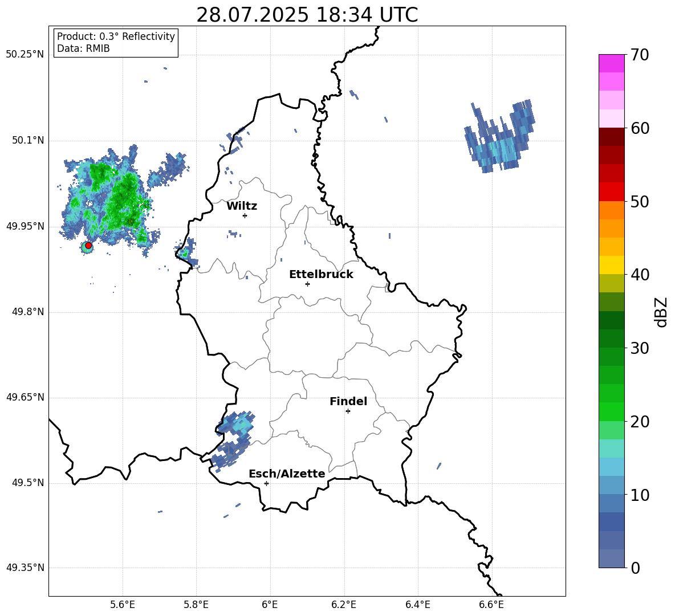Click the 6°E longitude label
Screen dimensions: 675x616
tap(270, 605)
